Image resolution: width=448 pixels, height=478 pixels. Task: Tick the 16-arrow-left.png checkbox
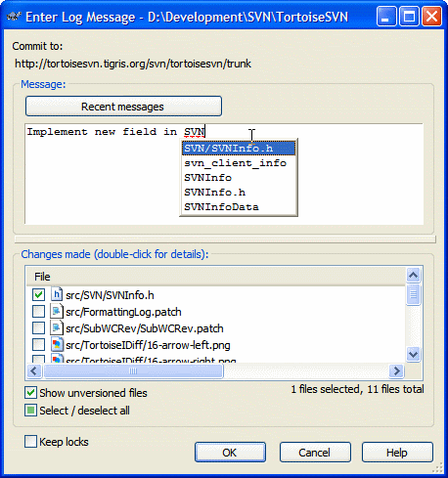[38, 344]
